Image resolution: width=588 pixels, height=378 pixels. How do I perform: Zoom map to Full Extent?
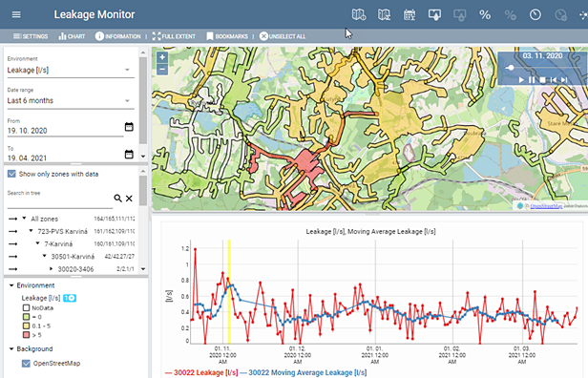174,36
